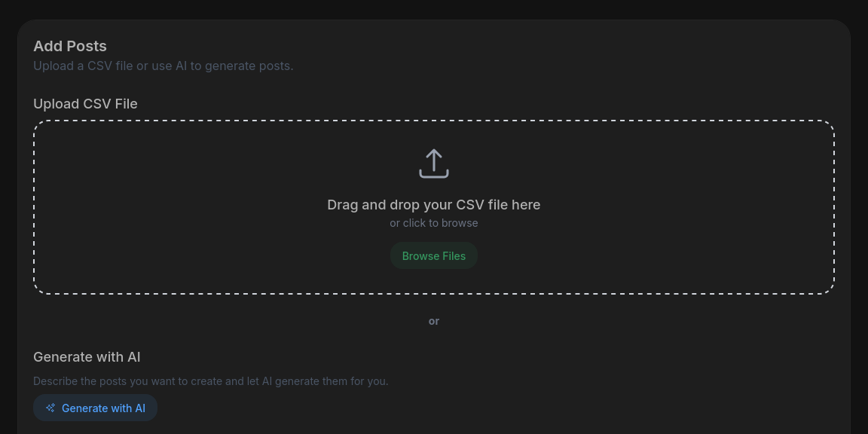The width and height of the screenshot is (868, 434).
Task: Click the upload arrow icon
Action: [433, 164]
